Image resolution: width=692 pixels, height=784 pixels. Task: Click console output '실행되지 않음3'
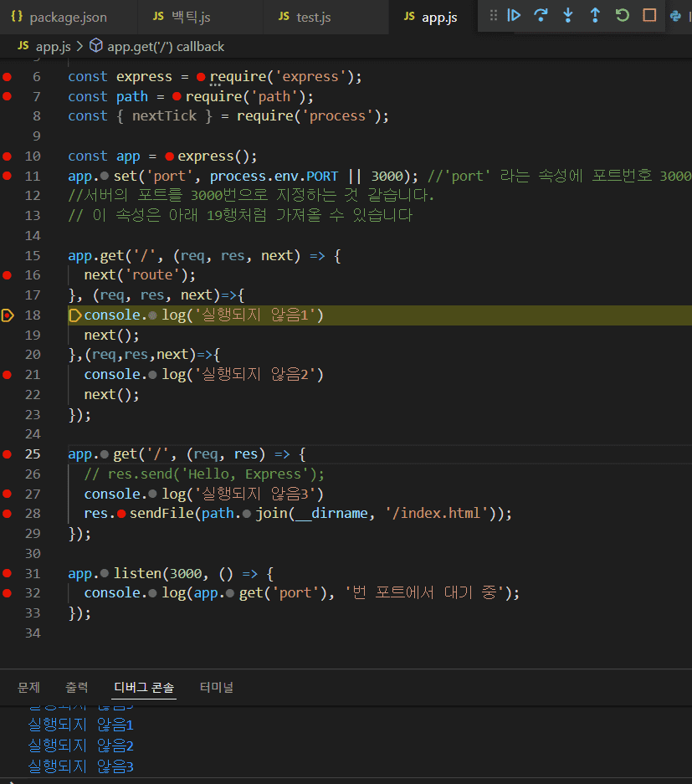(80, 766)
